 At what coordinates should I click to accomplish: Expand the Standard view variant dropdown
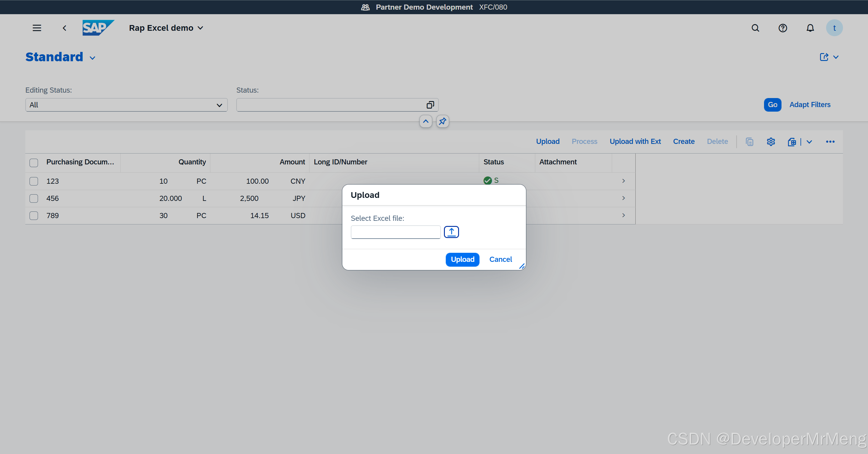[x=92, y=58]
